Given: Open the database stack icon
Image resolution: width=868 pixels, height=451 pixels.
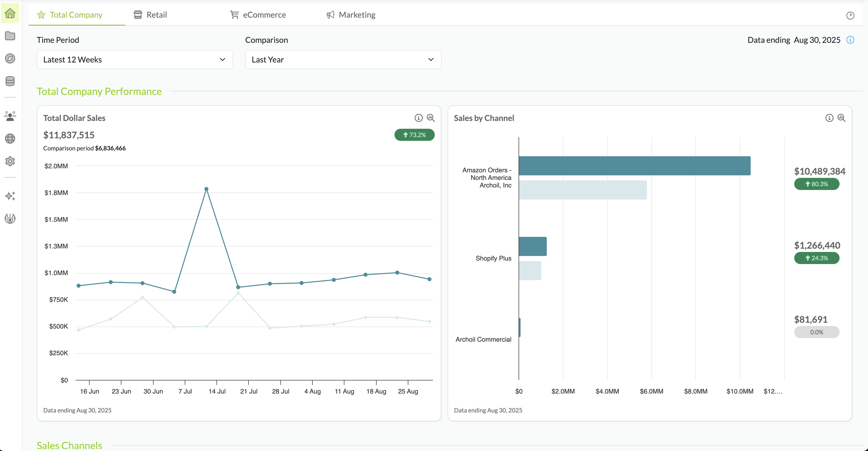Looking at the screenshot, I should click(10, 81).
